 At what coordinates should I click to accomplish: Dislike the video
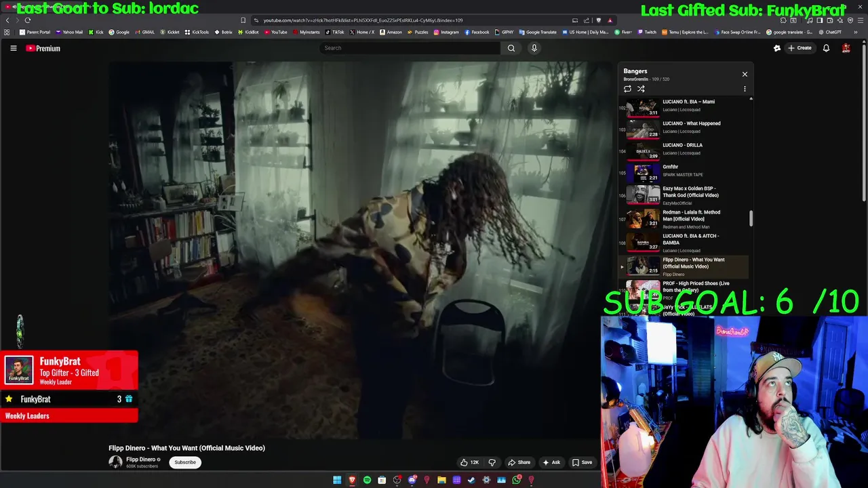tap(492, 462)
